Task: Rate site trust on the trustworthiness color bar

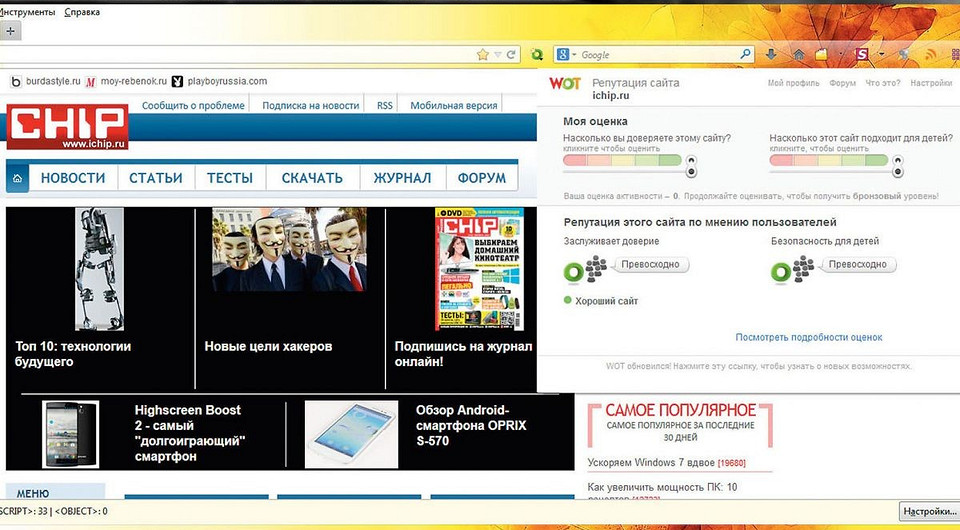Action: 621,160
